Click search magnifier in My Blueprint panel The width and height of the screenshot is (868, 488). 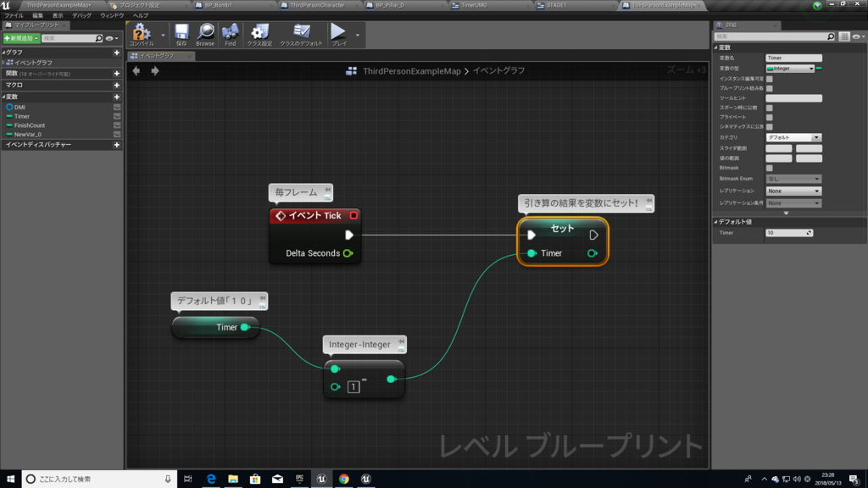coord(98,38)
